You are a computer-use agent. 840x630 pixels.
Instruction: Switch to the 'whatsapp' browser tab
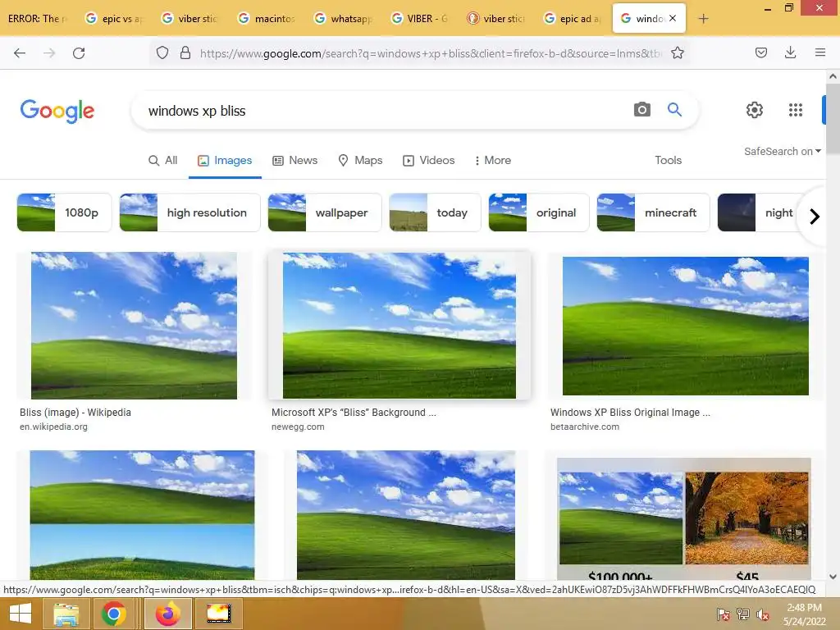click(x=343, y=19)
